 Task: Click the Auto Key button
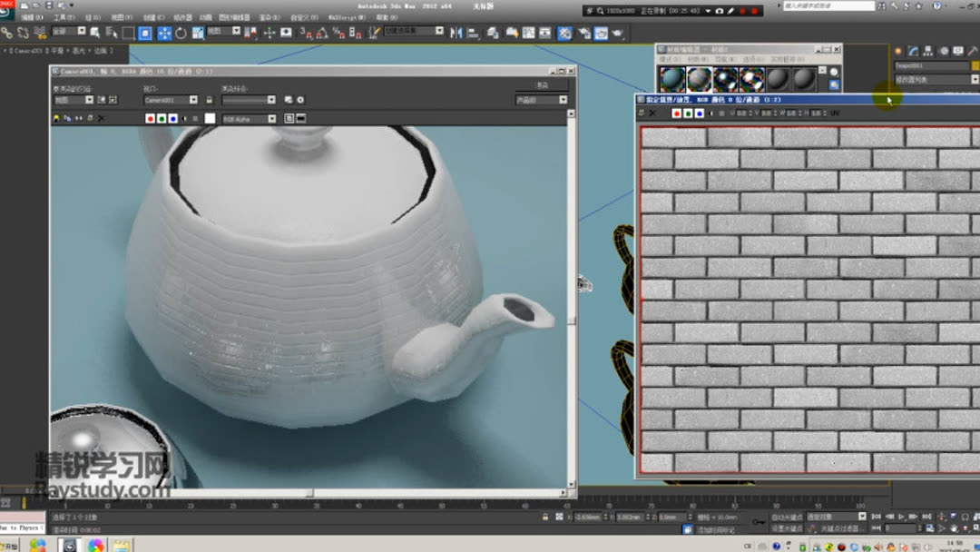tap(785, 517)
